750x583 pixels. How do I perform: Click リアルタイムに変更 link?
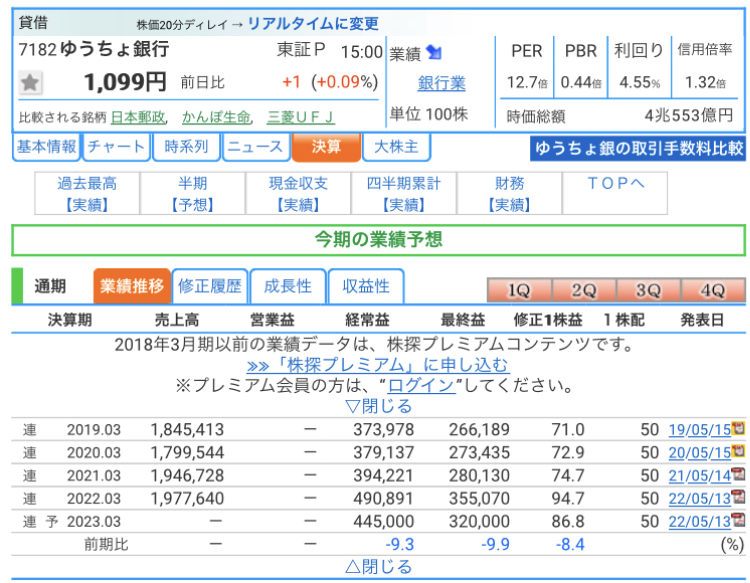pos(313,23)
